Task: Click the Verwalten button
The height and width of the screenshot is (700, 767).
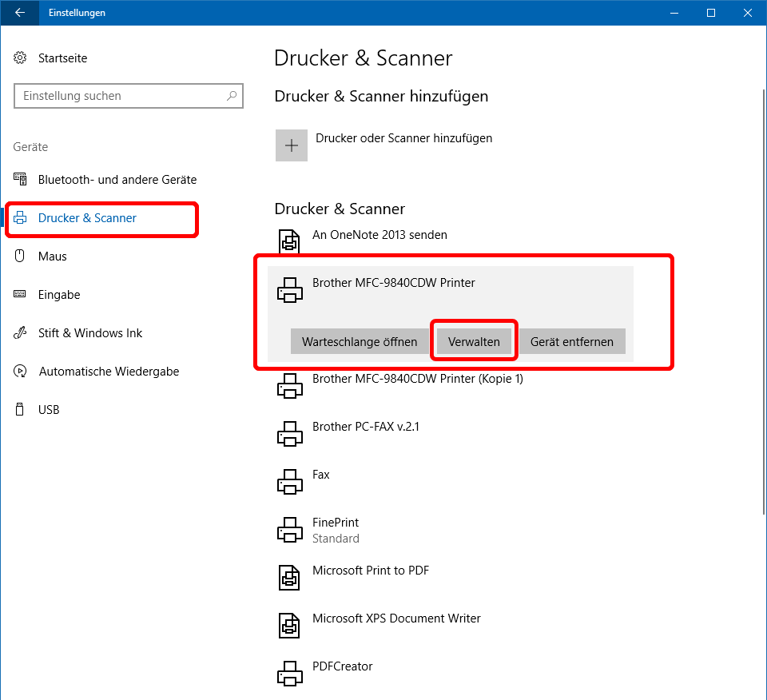Action: tap(474, 342)
